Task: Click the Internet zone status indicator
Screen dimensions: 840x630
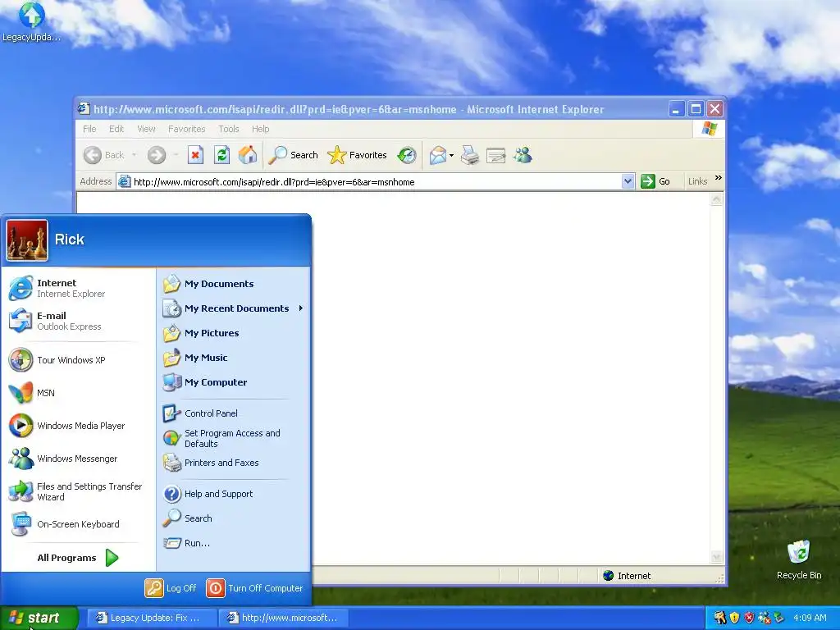Action: coord(627,576)
